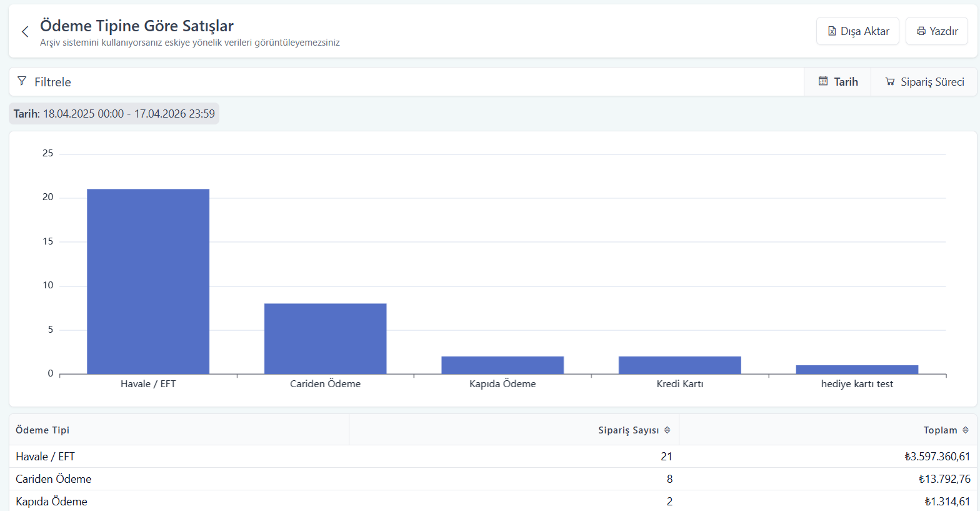
Task: Select the Cariden Ödeme chart bar
Action: click(x=325, y=339)
